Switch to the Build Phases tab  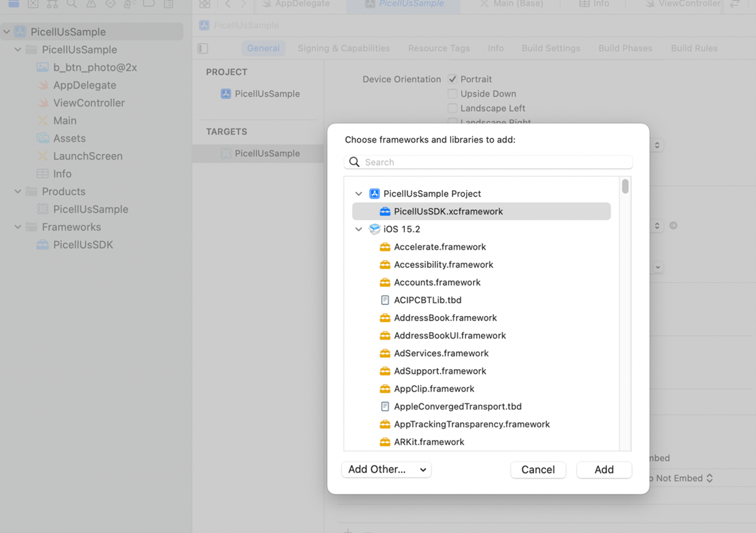click(625, 48)
